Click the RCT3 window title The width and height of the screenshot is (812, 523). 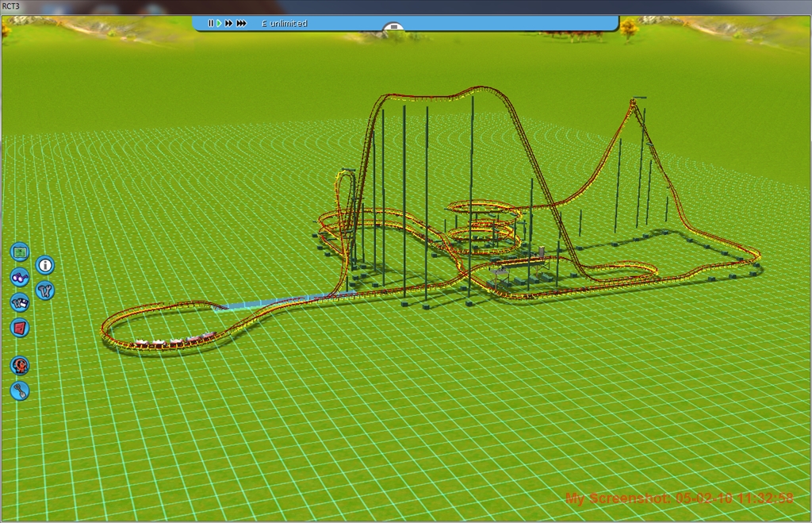(x=11, y=6)
